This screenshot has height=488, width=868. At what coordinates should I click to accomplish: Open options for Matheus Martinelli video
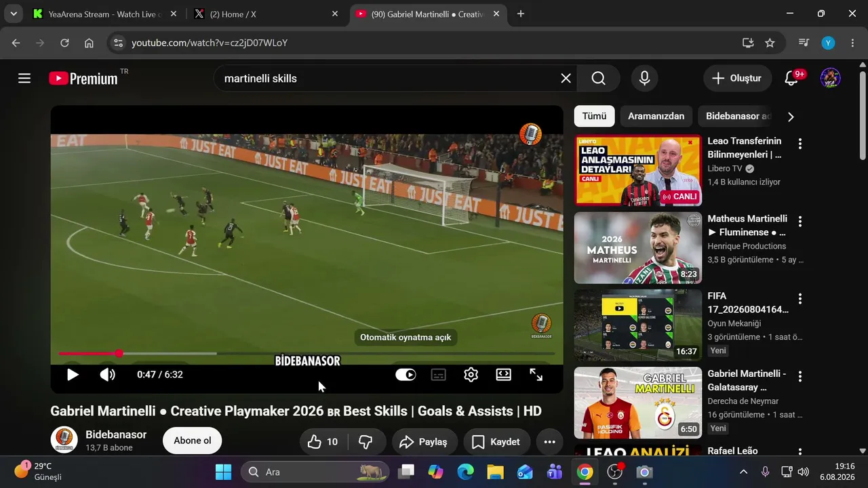click(800, 221)
